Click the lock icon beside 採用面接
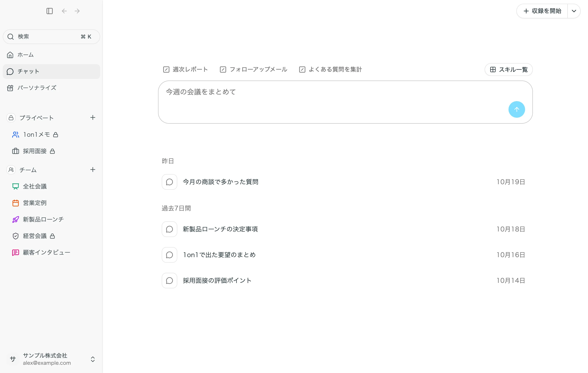The image size is (588, 373). point(52,151)
